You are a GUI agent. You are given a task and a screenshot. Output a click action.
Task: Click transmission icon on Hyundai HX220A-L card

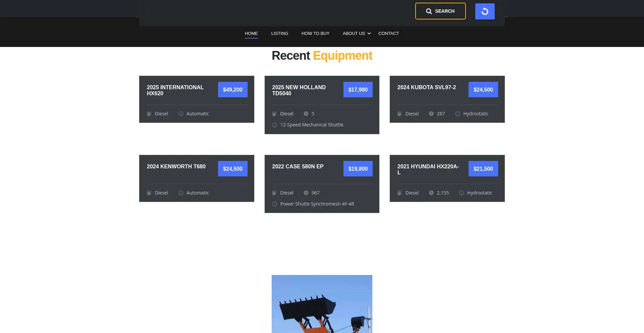462,193
